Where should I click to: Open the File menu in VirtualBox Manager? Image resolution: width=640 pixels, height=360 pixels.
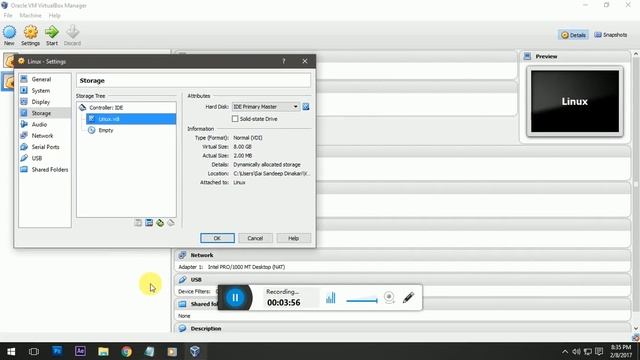[8, 16]
